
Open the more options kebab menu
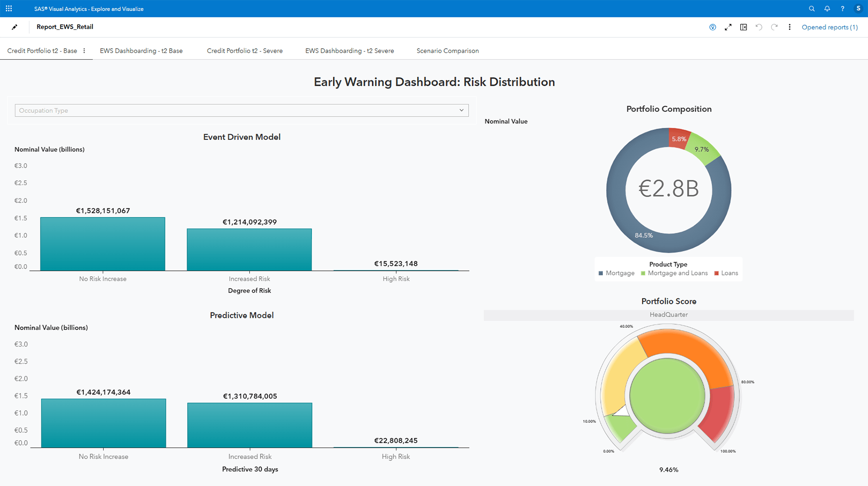(x=790, y=27)
